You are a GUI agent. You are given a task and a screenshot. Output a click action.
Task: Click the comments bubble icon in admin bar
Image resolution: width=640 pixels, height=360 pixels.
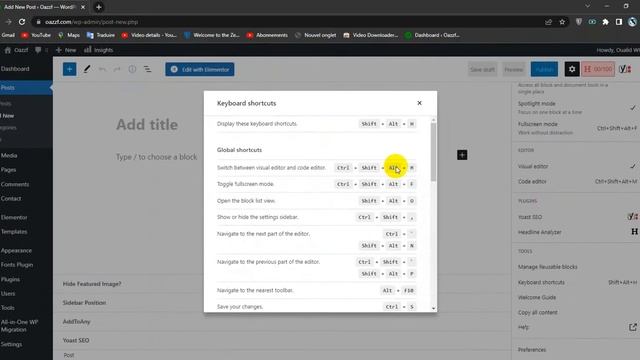pyautogui.click(x=38, y=50)
